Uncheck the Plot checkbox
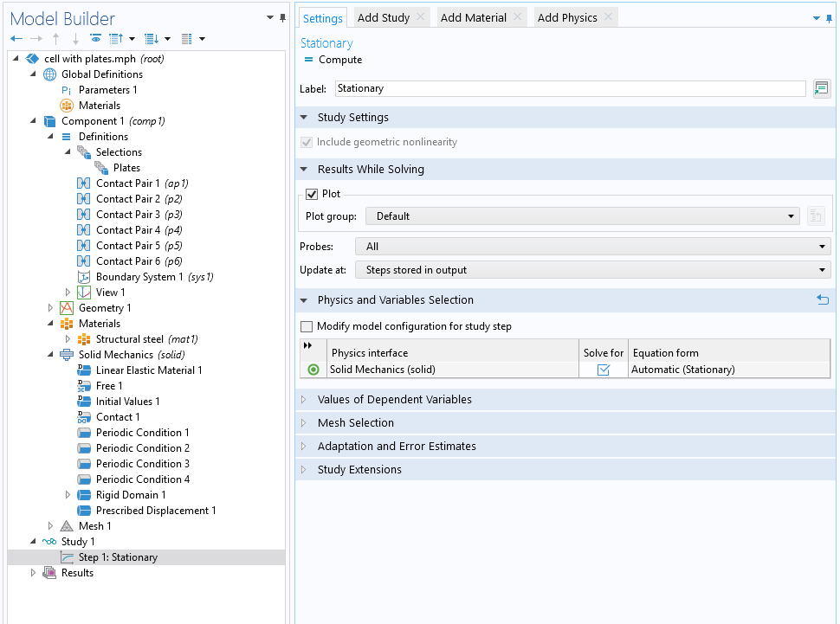The image size is (840, 624). coord(312,194)
